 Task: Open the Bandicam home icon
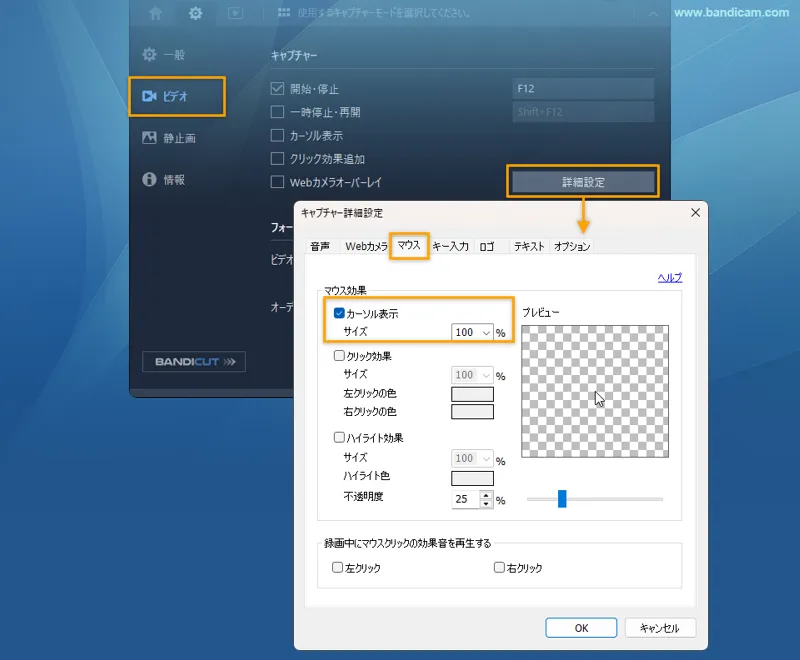(x=156, y=13)
